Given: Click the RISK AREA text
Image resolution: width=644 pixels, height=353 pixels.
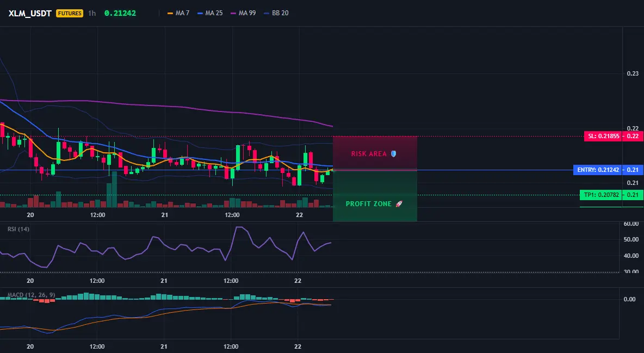Looking at the screenshot, I should pos(369,154).
